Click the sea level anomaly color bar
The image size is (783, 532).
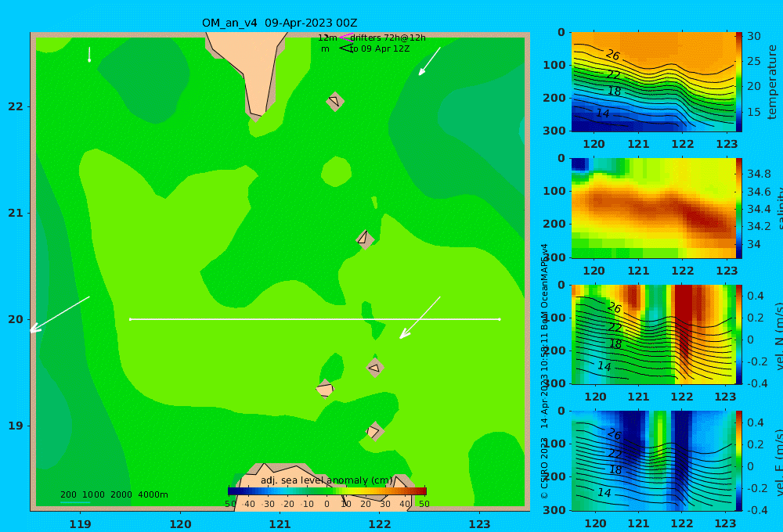(327, 491)
